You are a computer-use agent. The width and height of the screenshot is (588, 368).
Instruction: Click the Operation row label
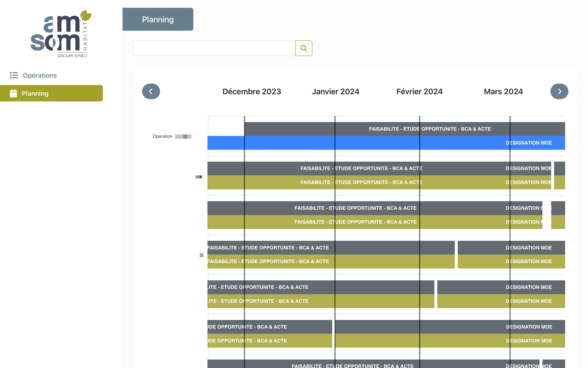(162, 136)
